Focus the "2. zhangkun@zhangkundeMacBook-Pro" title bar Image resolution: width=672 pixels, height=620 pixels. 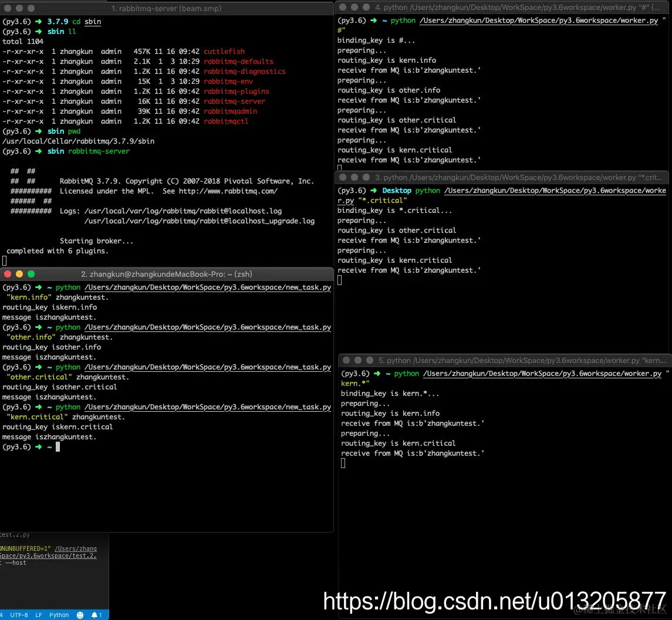click(166, 275)
